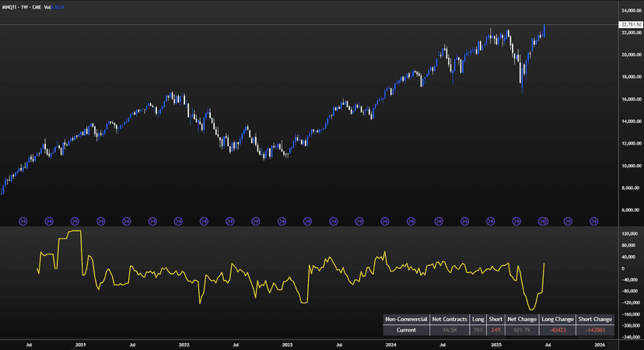Viewport: 644px width, 350px height.
Task: Click the 6,000.00 price axis label
Action: click(x=632, y=210)
